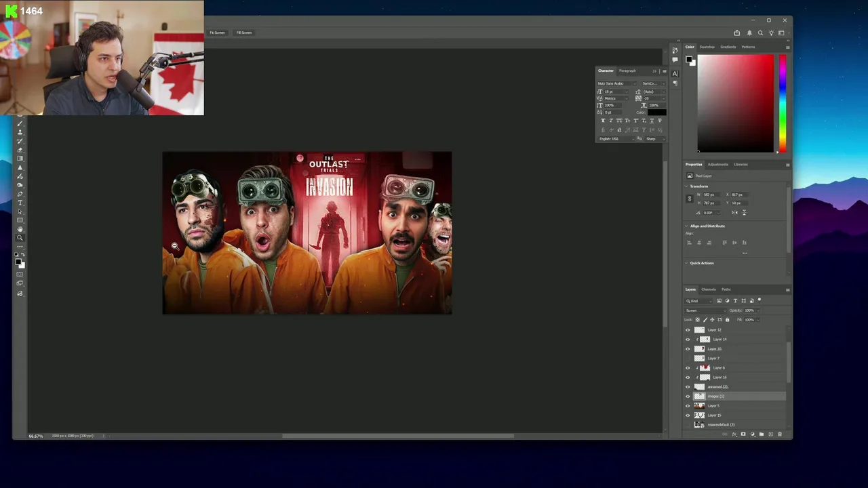Click the Layer 5 thumbnail

point(699,405)
